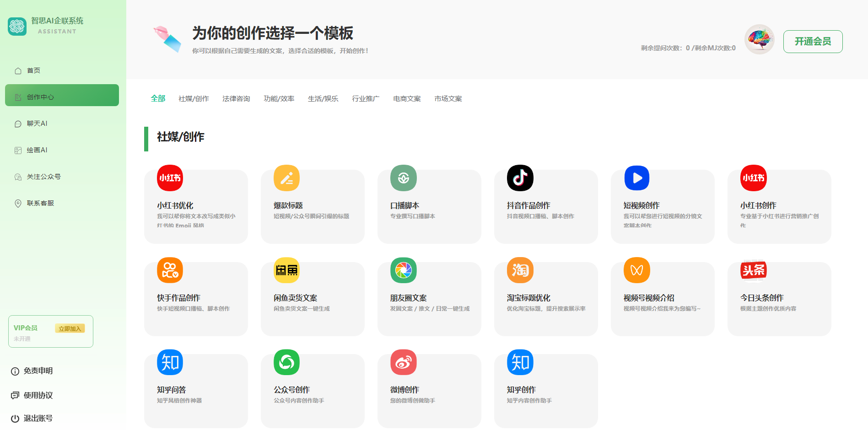Click the 今日头条创作 headline icon
868x430 pixels.
753,270
